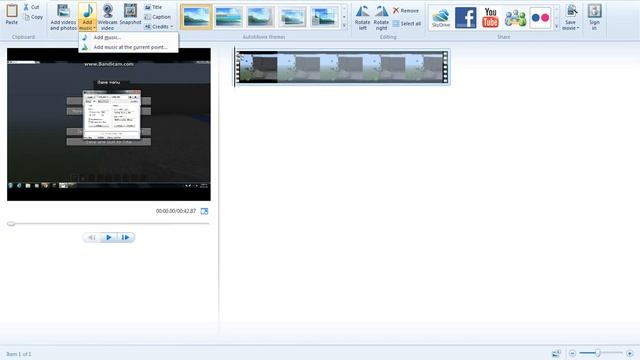This screenshot has width=640, height=360.
Task: Share the movie to Facebook
Action: click(x=466, y=18)
